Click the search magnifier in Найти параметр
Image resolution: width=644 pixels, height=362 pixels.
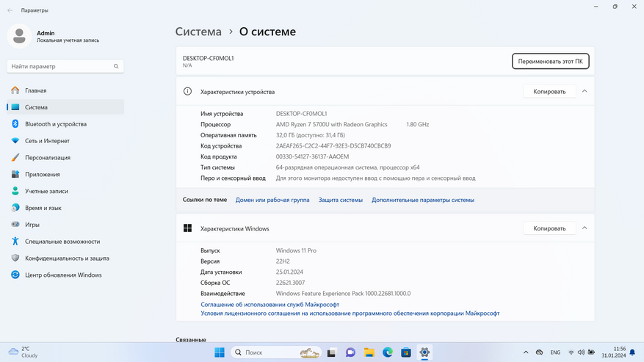click(116, 66)
